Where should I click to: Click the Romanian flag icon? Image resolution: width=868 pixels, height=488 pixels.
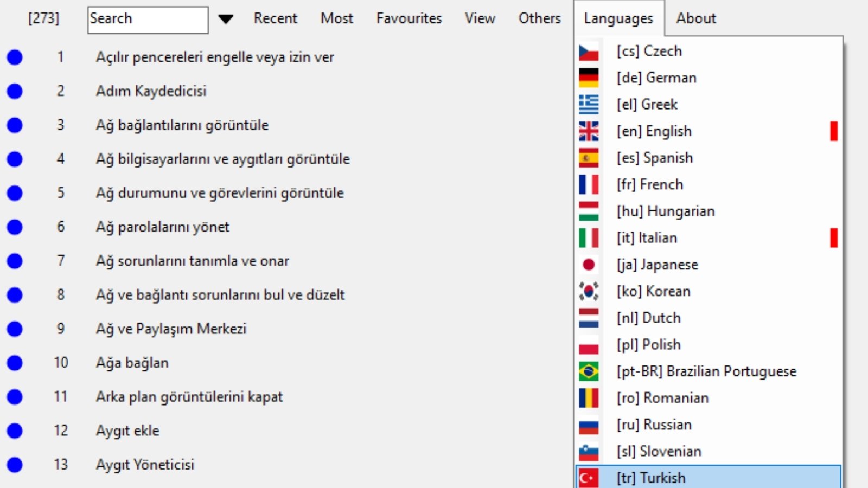(x=589, y=398)
